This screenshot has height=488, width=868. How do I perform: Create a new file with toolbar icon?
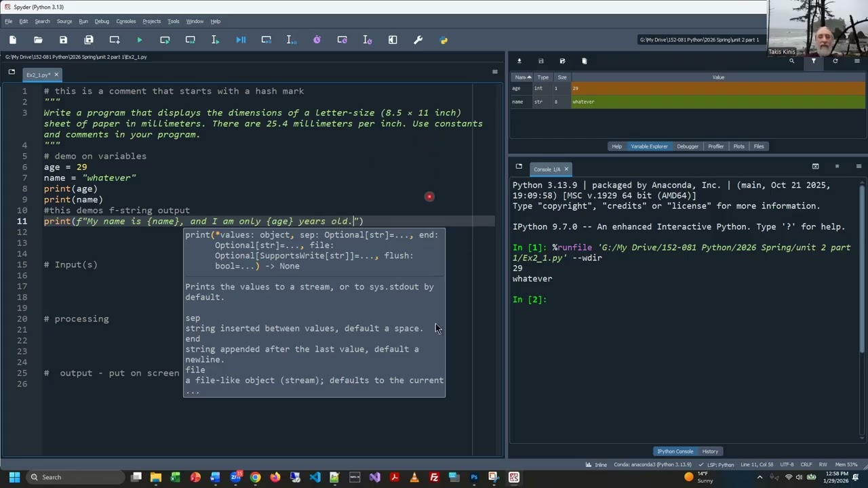(13, 40)
